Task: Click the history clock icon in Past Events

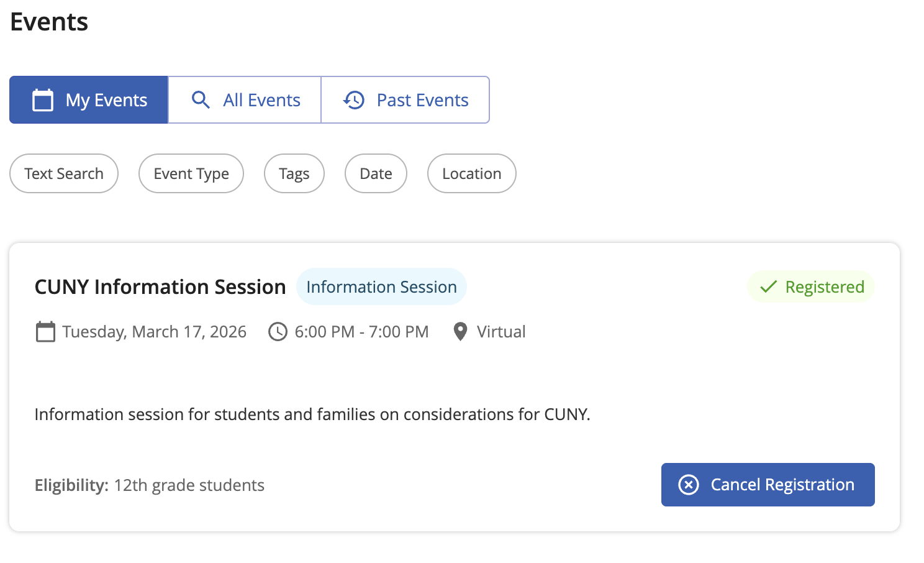Action: pos(354,100)
